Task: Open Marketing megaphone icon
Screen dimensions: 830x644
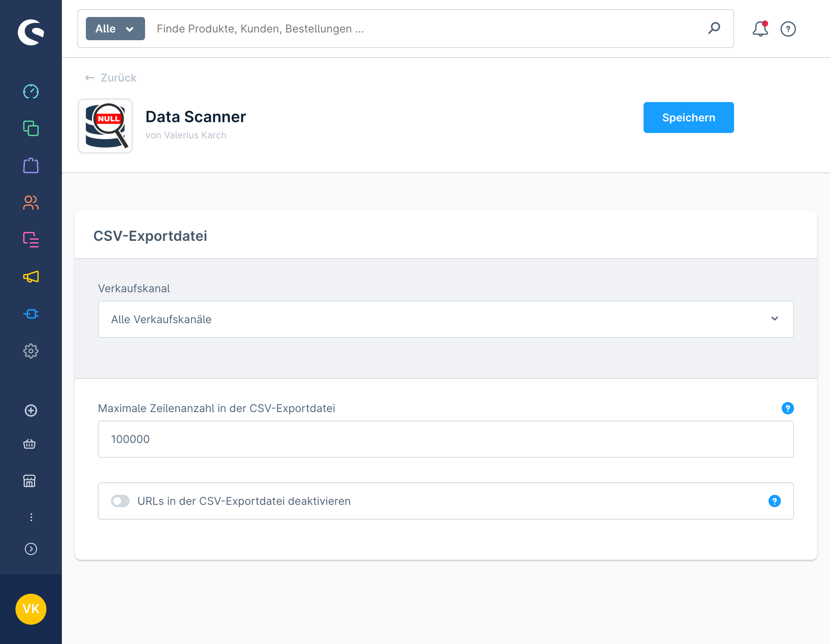Action: [x=31, y=277]
